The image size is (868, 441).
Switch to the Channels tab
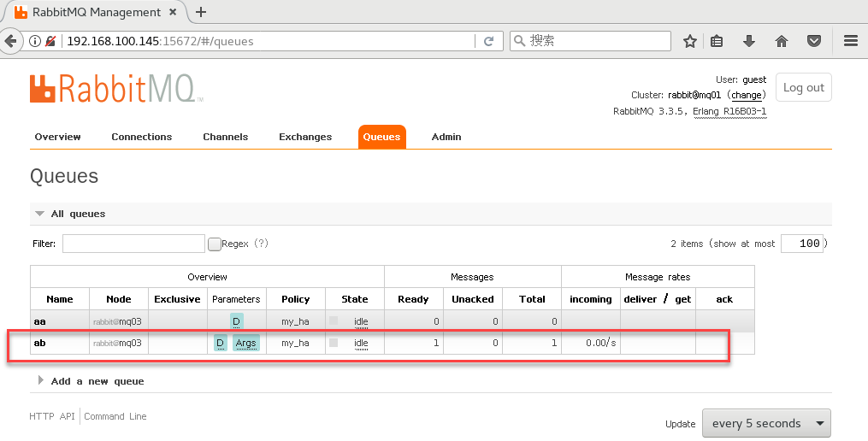click(225, 138)
